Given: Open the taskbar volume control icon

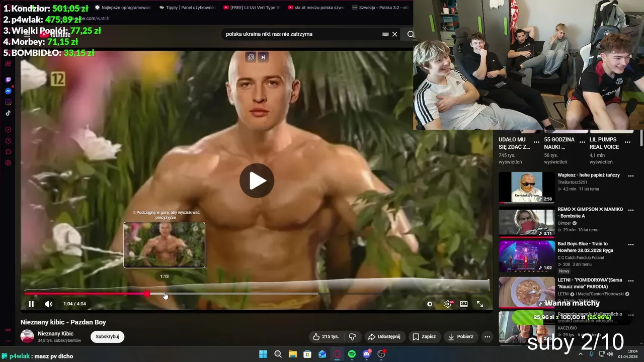Looking at the screenshot, I should coord(610,354).
